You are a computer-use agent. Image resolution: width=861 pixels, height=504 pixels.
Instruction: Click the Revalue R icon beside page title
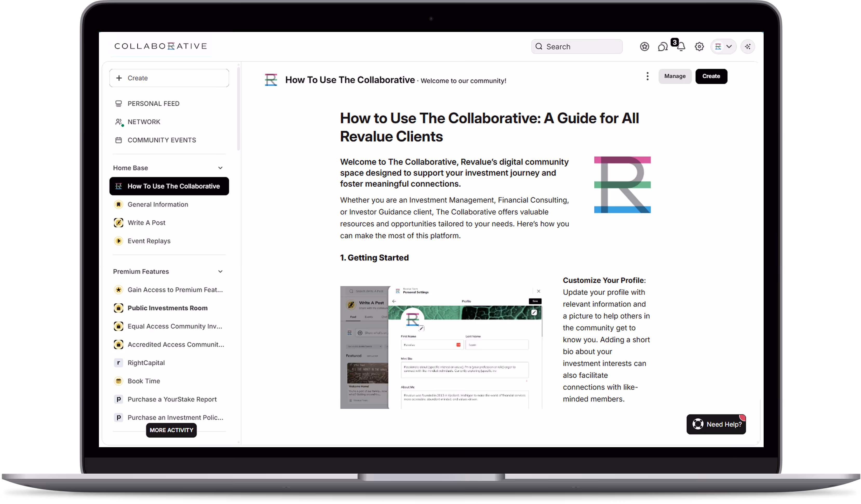click(271, 80)
